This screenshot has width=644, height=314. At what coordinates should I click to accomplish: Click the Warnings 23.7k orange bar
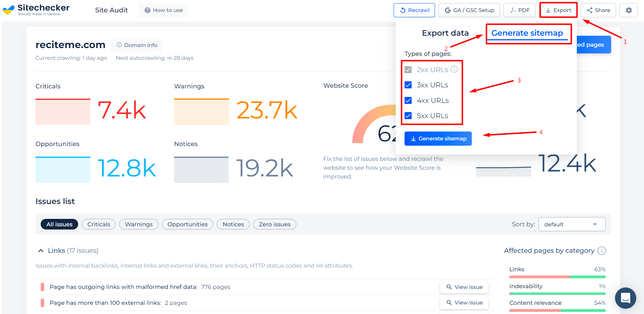[202, 112]
